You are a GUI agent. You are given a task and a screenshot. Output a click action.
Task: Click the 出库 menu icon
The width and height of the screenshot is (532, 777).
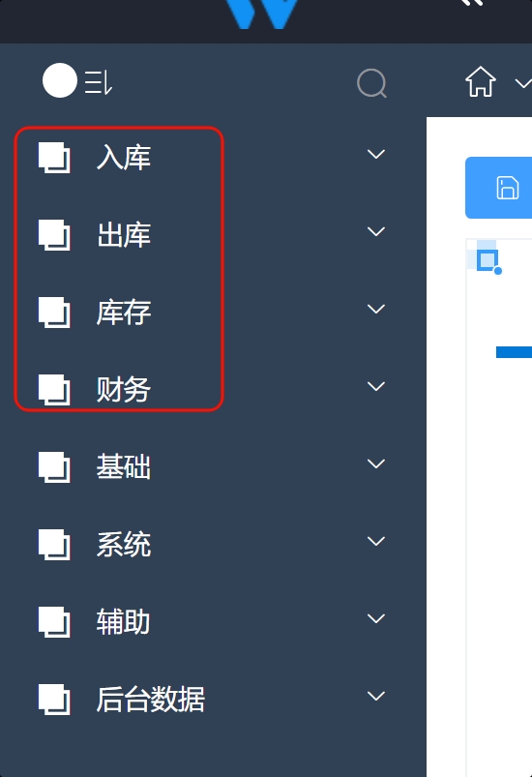(x=54, y=235)
